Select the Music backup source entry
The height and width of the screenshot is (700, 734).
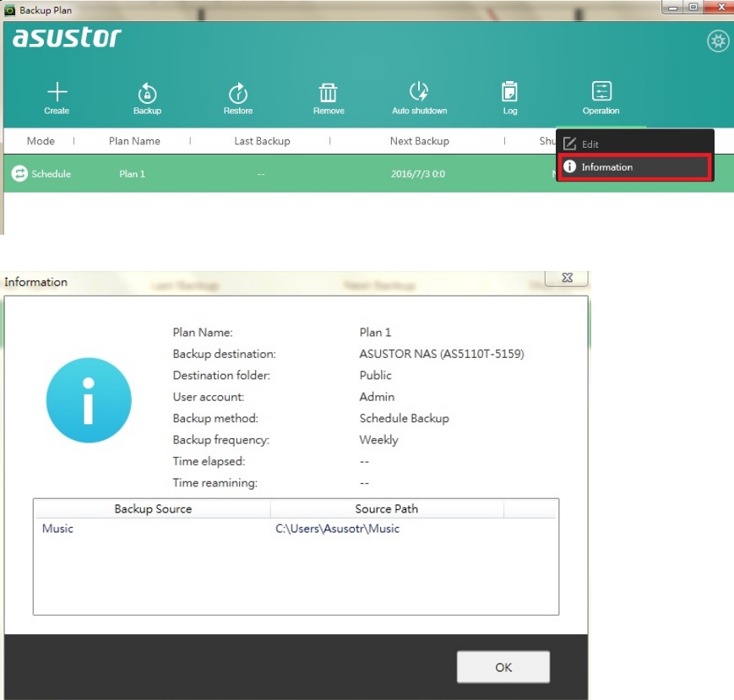pyautogui.click(x=57, y=529)
